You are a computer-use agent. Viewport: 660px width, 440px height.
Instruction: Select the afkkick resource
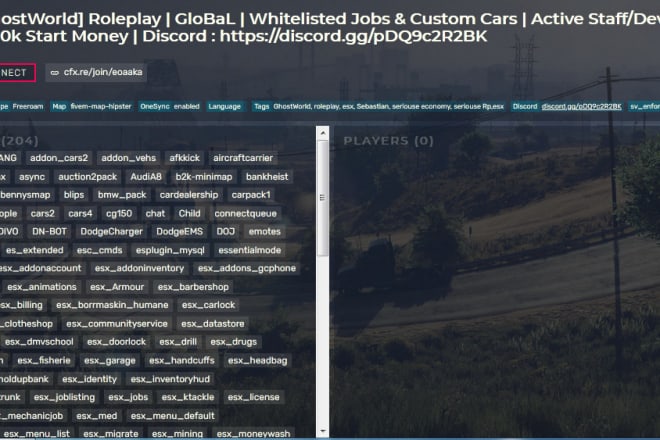tap(184, 158)
